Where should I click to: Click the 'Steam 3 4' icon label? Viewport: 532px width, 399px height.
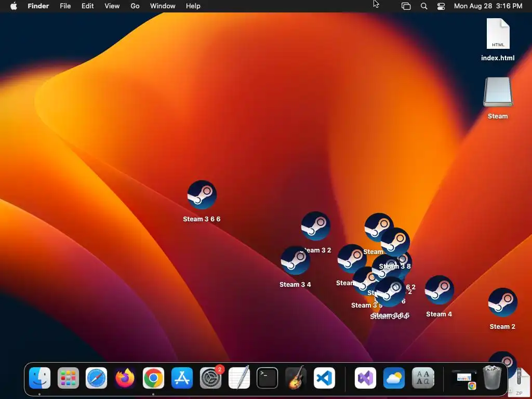pyautogui.click(x=295, y=285)
